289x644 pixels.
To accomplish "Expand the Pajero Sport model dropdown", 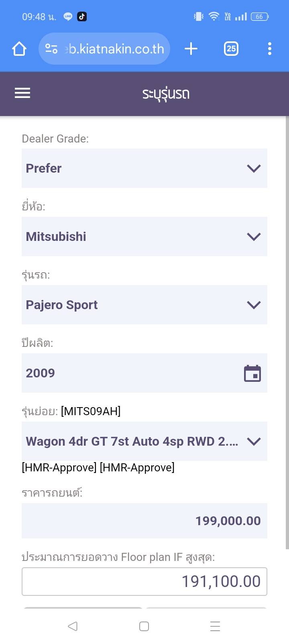I will coord(144,305).
